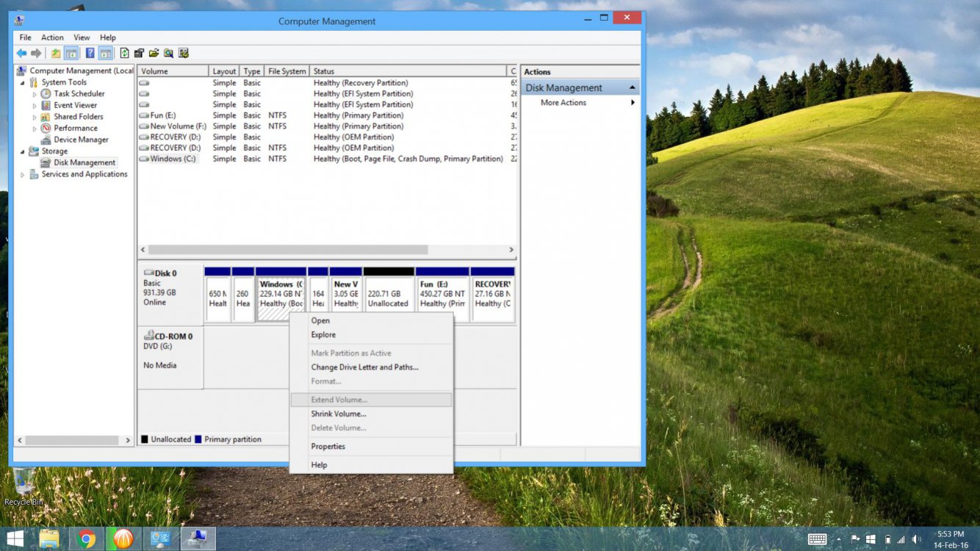Collapse the System Tools tree node
The height and width of the screenshot is (551, 980).
pyautogui.click(x=21, y=82)
